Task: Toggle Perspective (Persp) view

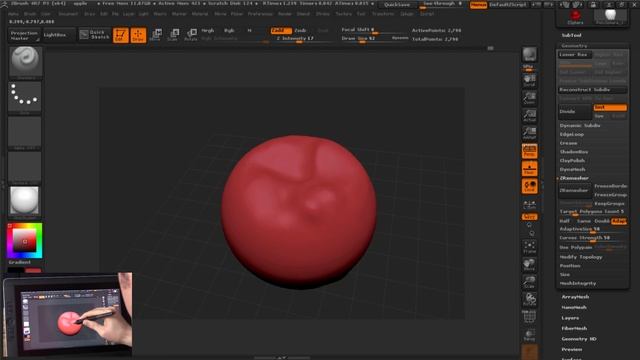Action: (529, 151)
